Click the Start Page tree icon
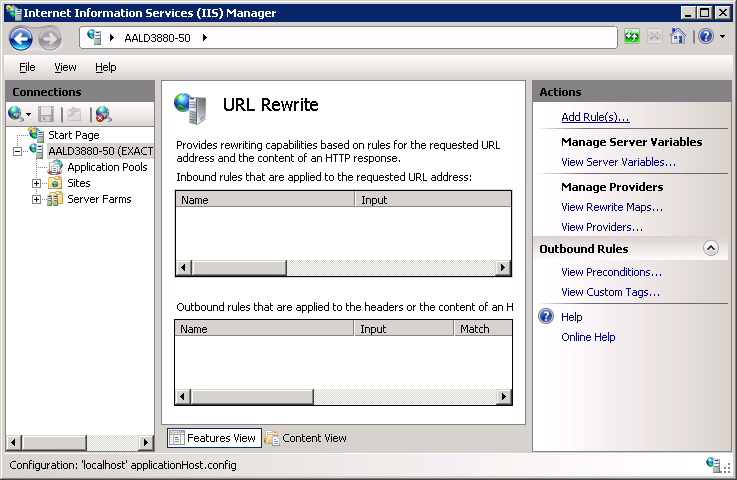 click(x=37, y=134)
